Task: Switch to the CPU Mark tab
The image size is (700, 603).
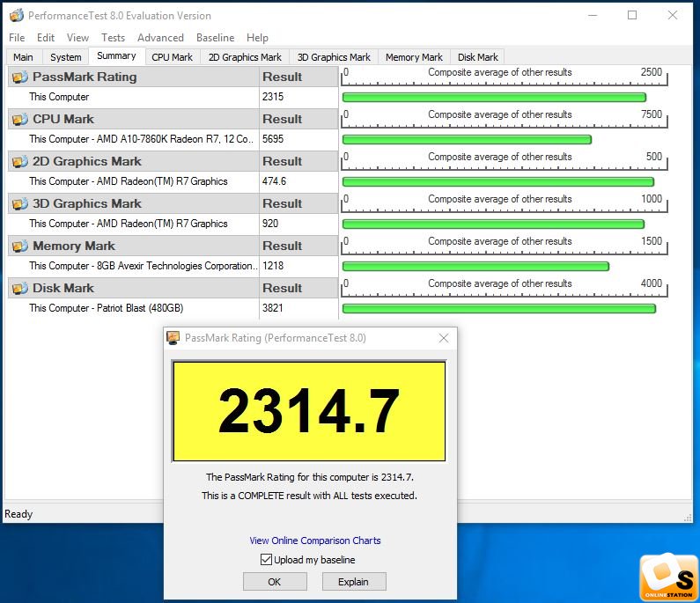Action: click(x=172, y=57)
